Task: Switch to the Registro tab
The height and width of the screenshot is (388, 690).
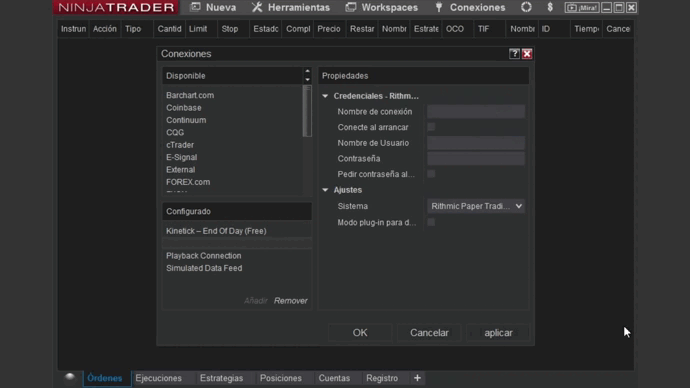Action: click(382, 378)
